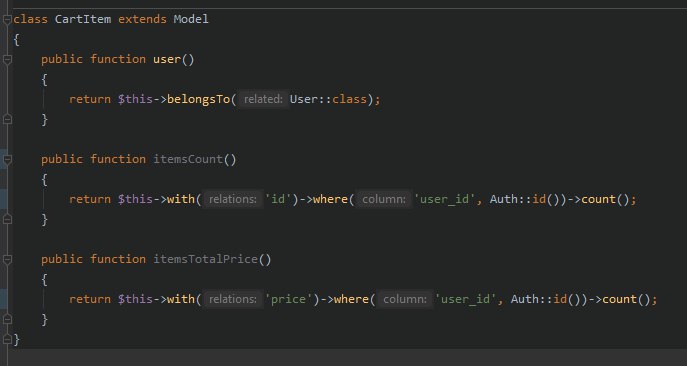Click 'relations:' hint in itemsTotalPrice body
The height and width of the screenshot is (366, 687).
[232, 299]
